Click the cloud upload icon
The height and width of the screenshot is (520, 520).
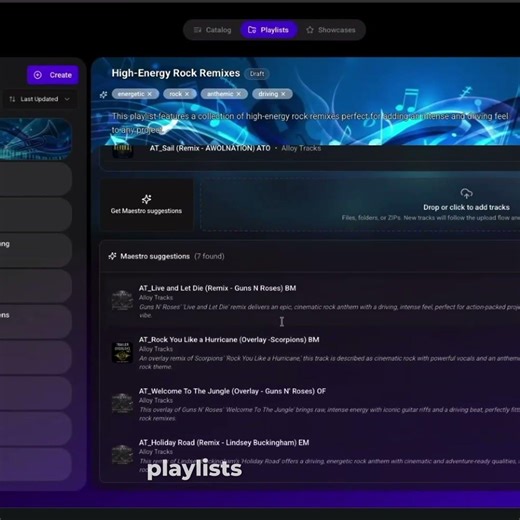tap(466, 193)
